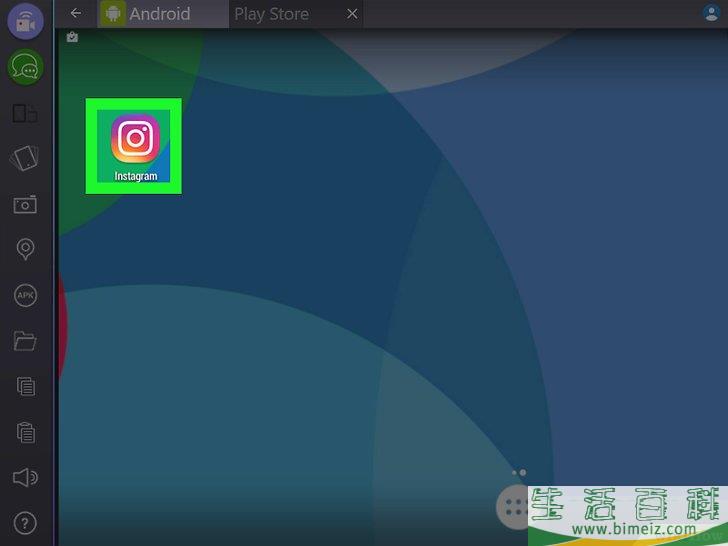This screenshot has width=728, height=546.
Task: Click the back arrow in the top bar
Action: coord(76,13)
